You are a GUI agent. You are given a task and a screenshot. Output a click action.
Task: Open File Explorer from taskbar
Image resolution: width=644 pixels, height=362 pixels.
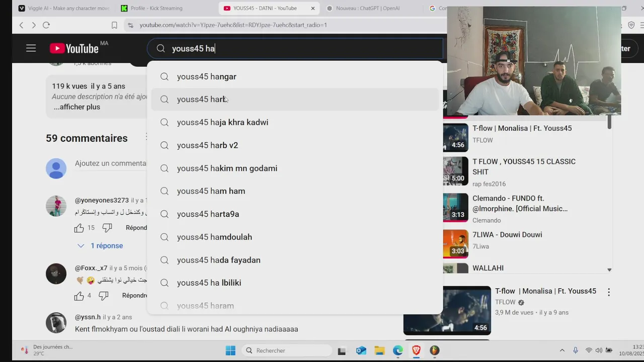tap(379, 350)
